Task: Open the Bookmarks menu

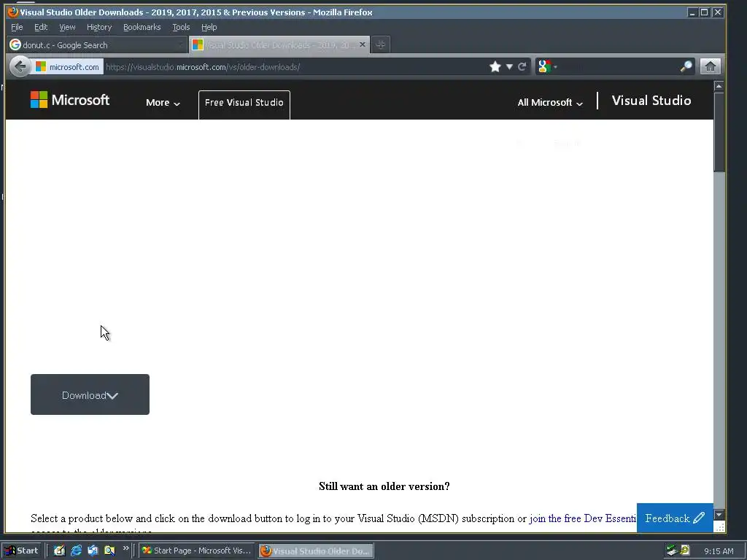Action: pyautogui.click(x=142, y=27)
